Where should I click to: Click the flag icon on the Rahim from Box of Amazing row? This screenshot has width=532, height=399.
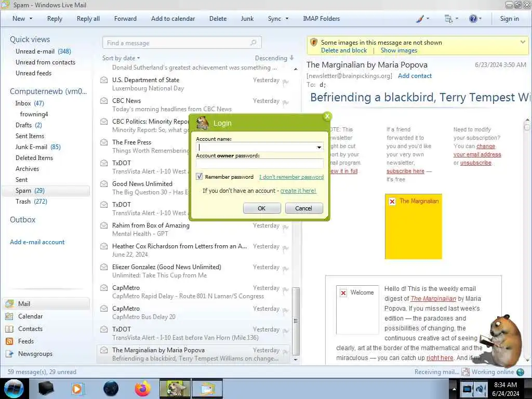(286, 228)
